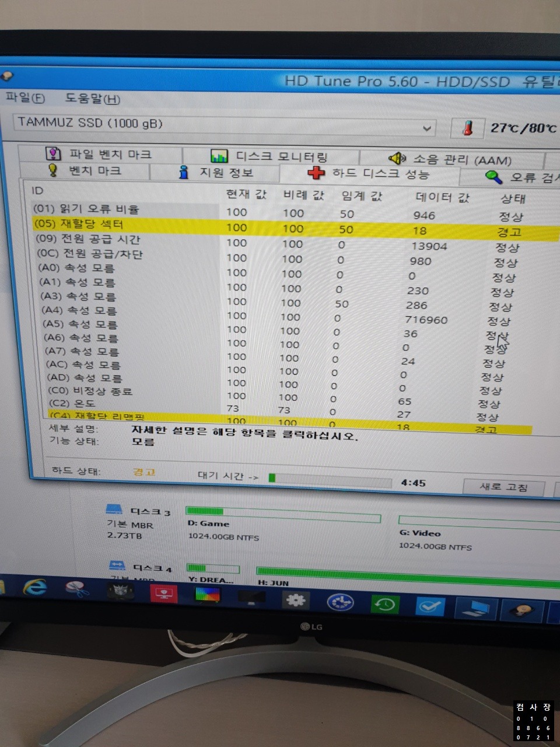Viewport: 560px width, 747px height.
Task: Click the yellow lightbulb benchmark icon
Action: click(52, 170)
